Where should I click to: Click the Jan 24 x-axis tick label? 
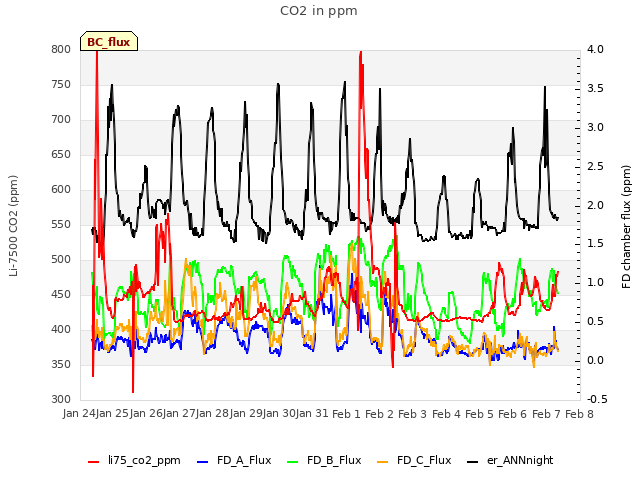[x=79, y=414]
